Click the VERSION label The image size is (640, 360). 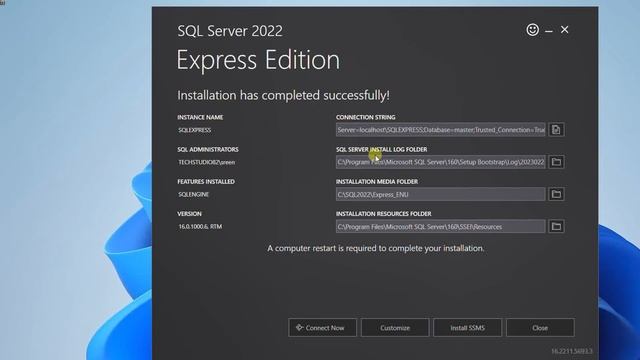pos(189,214)
